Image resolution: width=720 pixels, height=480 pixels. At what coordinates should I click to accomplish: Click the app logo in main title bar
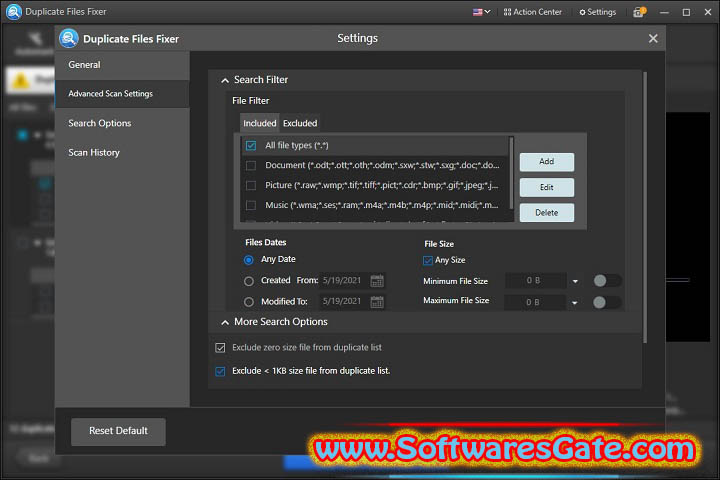point(13,11)
